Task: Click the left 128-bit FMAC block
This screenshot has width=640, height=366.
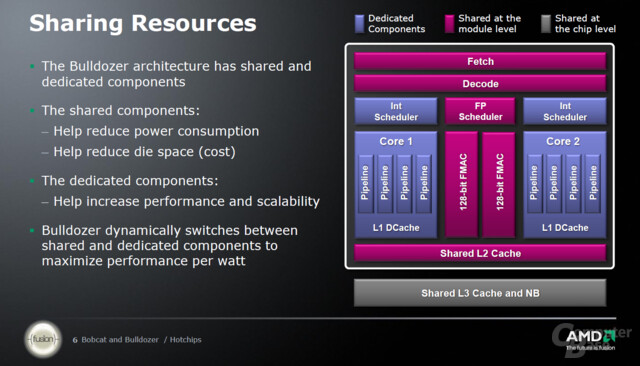Action: pyautogui.click(x=462, y=184)
